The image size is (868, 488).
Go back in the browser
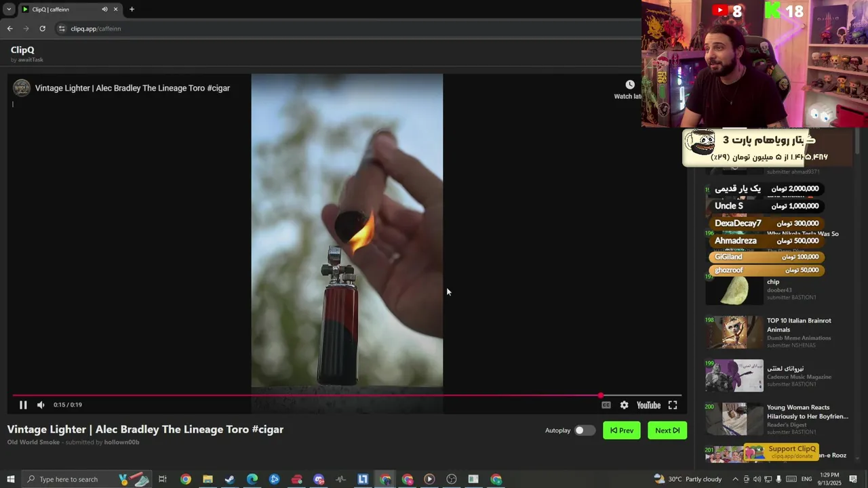point(9,28)
